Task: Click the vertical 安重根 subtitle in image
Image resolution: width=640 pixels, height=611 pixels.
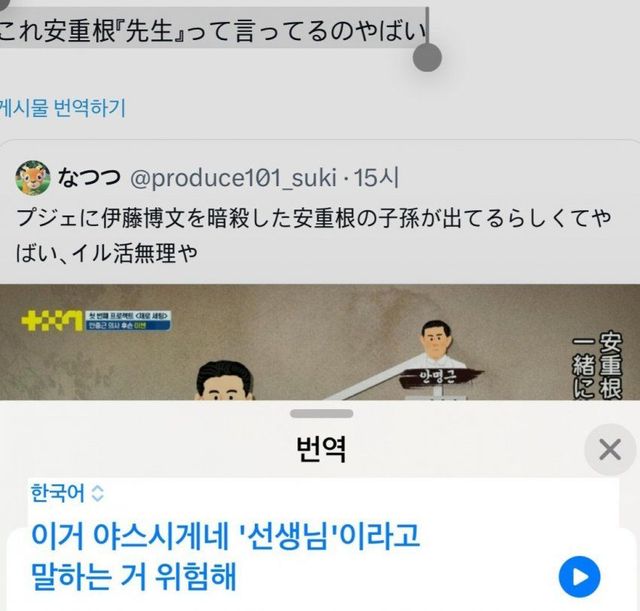Action: (x=611, y=366)
